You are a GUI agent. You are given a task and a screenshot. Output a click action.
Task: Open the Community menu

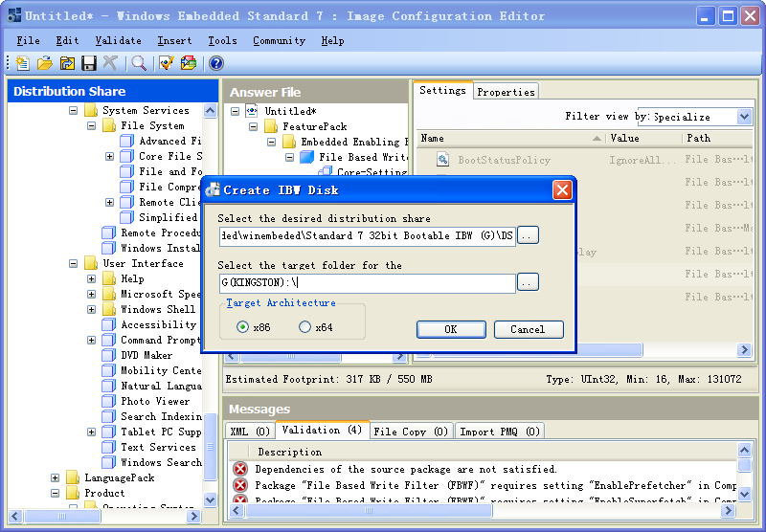[x=279, y=40]
